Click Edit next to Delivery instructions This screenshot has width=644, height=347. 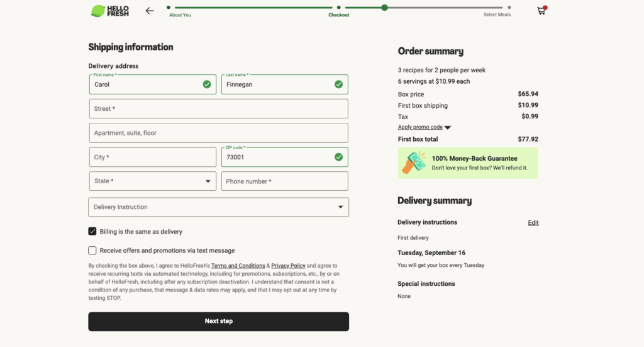[533, 223]
